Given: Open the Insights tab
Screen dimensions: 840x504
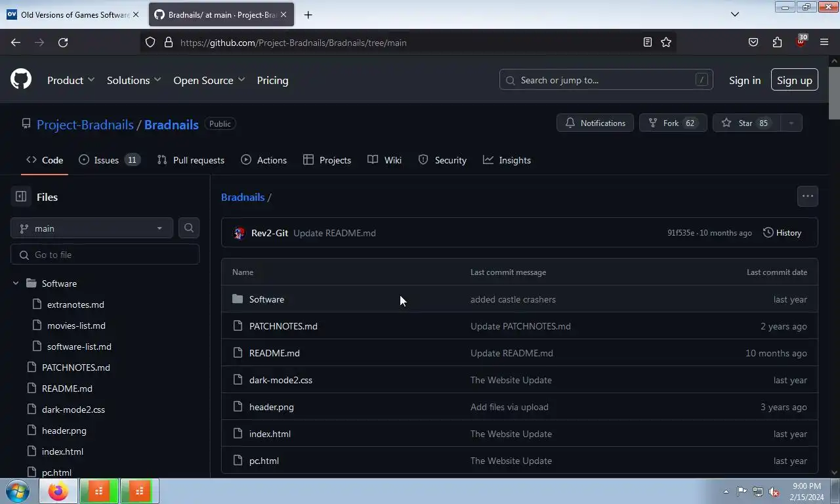Looking at the screenshot, I should tap(507, 160).
